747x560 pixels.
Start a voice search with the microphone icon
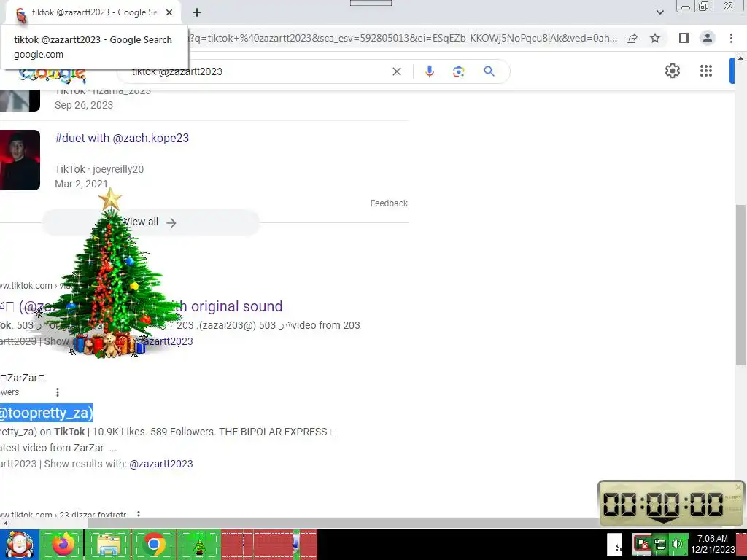click(x=429, y=71)
